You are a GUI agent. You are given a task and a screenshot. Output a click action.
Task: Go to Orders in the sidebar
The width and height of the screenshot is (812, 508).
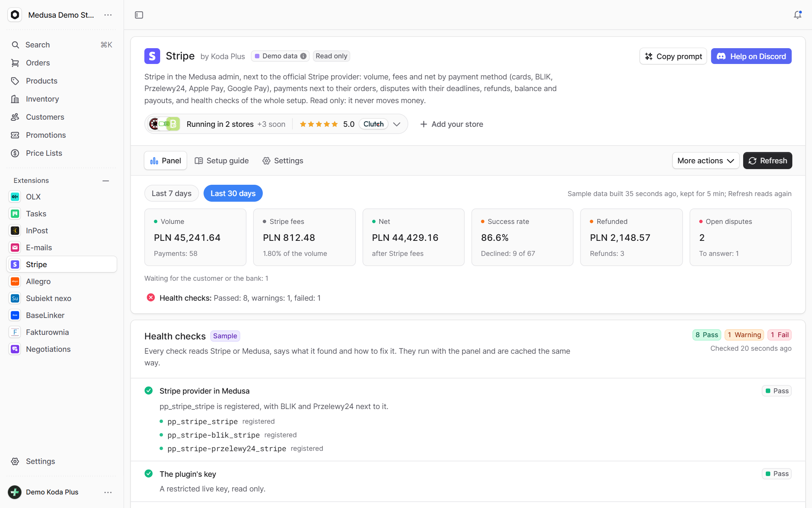tap(62, 63)
